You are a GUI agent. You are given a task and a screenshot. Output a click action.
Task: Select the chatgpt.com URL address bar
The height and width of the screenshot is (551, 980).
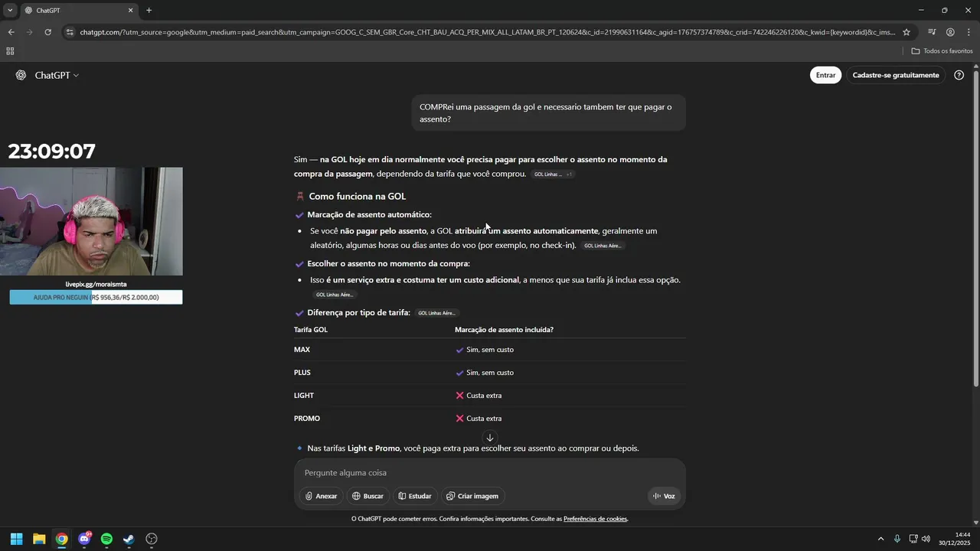pos(487,32)
